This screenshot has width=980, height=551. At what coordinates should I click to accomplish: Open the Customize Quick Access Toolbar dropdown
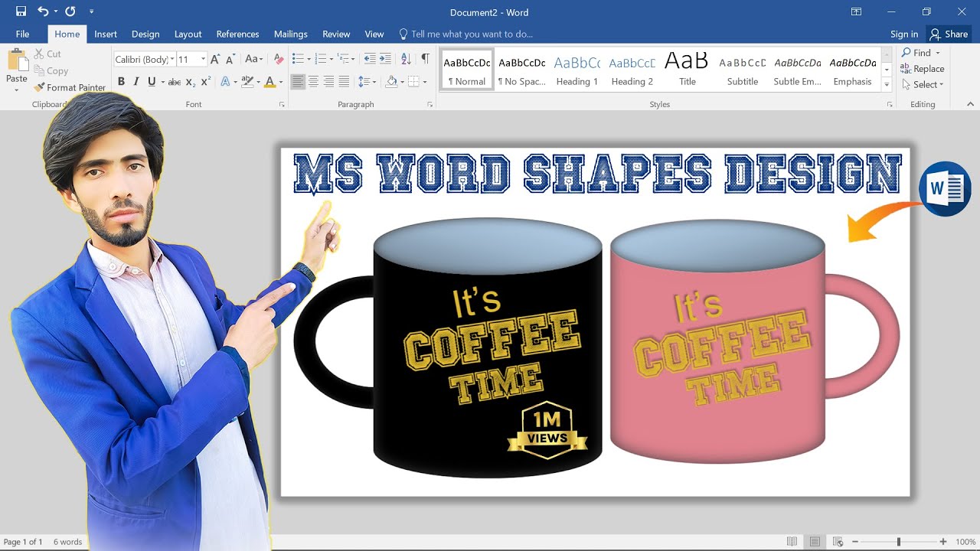click(91, 11)
